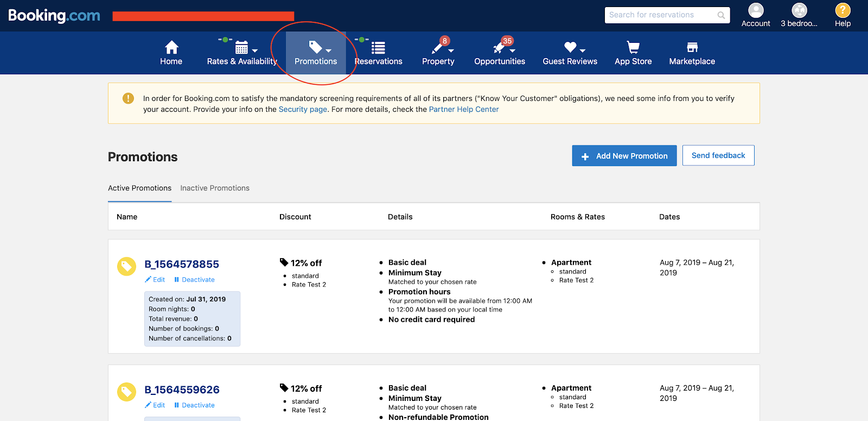Expand the Rates & Availability dropdown arrow

tap(255, 51)
